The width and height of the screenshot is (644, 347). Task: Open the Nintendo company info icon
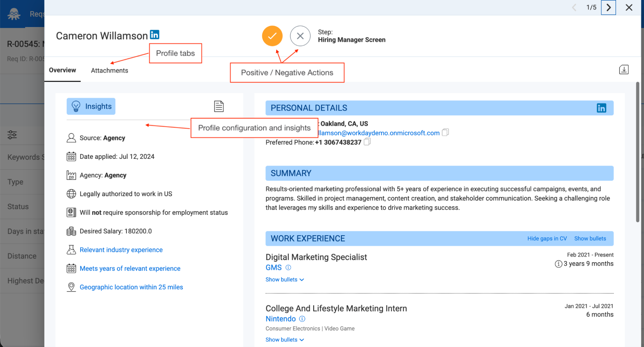(302, 319)
